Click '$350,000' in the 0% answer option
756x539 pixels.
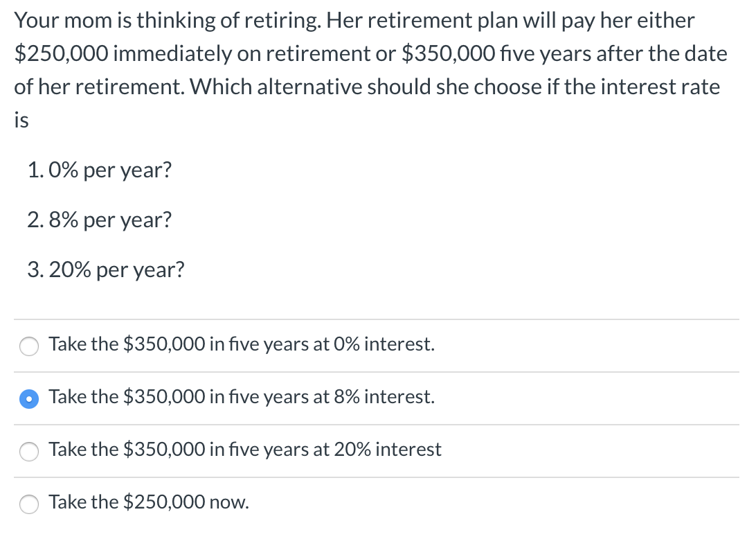click(164, 344)
